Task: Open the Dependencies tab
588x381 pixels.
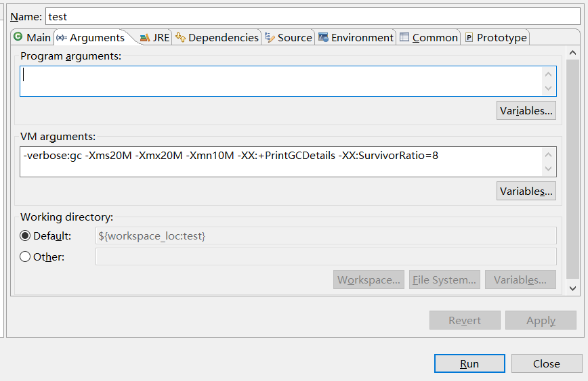Action: coord(223,38)
